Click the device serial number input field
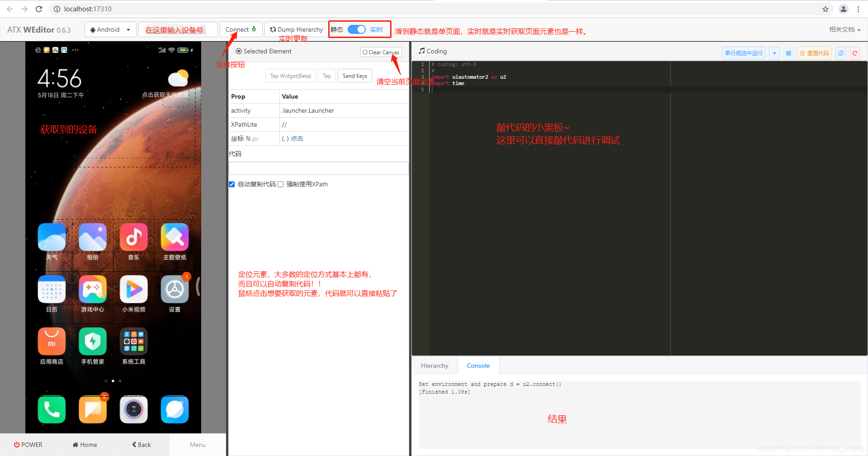This screenshot has height=456, width=868. tap(178, 29)
